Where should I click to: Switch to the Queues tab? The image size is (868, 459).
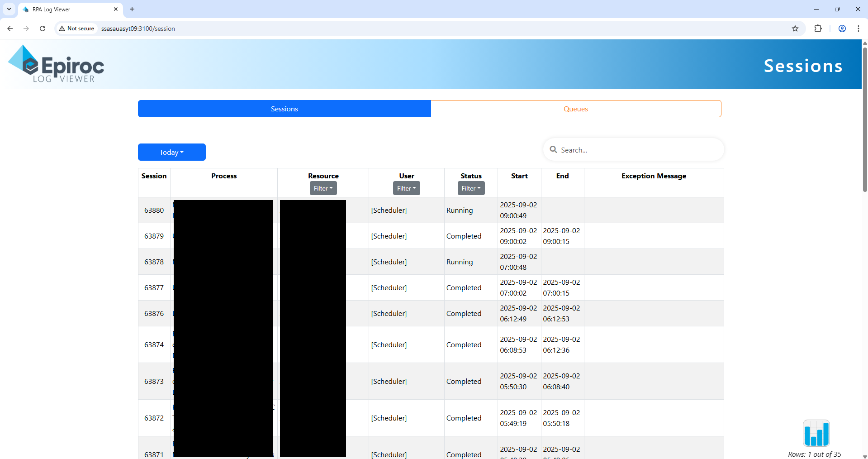(x=575, y=109)
